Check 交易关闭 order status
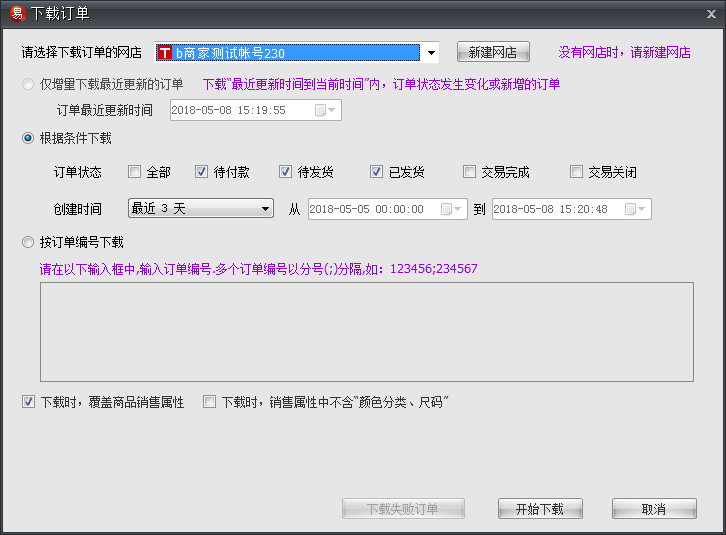 576,172
